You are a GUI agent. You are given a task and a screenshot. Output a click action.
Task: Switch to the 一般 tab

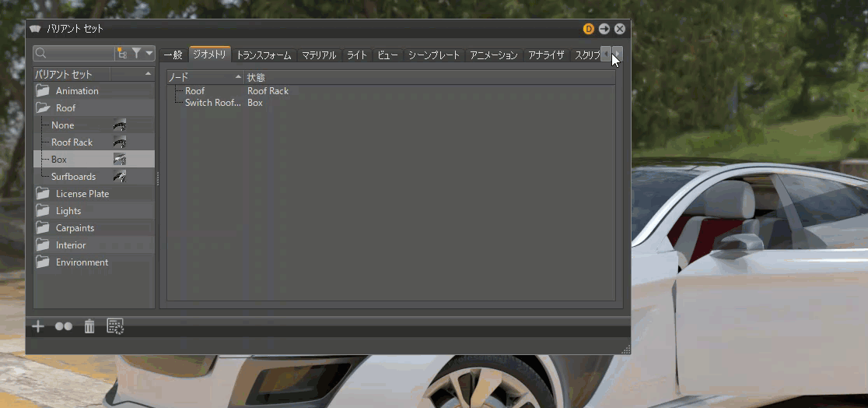[173, 55]
